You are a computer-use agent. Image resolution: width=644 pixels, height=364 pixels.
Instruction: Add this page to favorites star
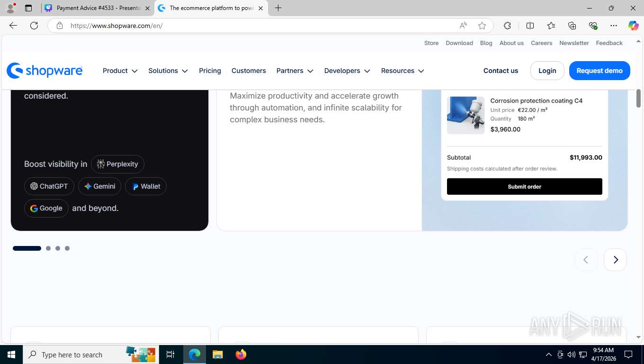[x=482, y=26]
